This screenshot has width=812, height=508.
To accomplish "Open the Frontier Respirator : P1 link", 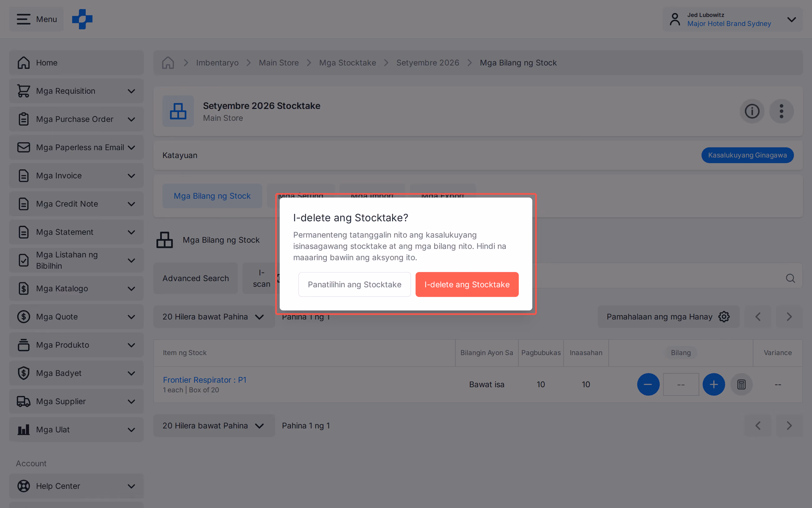I will click(x=205, y=380).
